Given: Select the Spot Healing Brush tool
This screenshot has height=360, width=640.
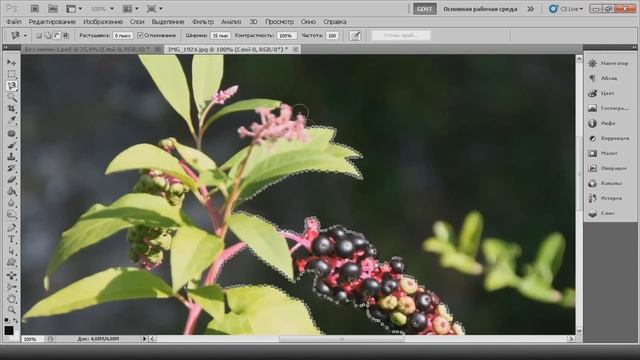Looking at the screenshot, I should (11, 133).
